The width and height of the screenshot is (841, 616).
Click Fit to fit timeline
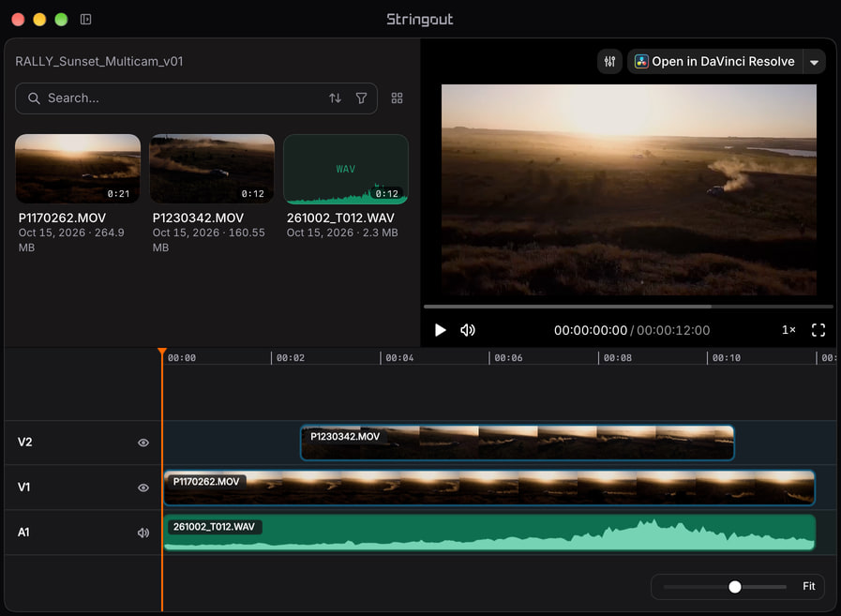click(809, 587)
